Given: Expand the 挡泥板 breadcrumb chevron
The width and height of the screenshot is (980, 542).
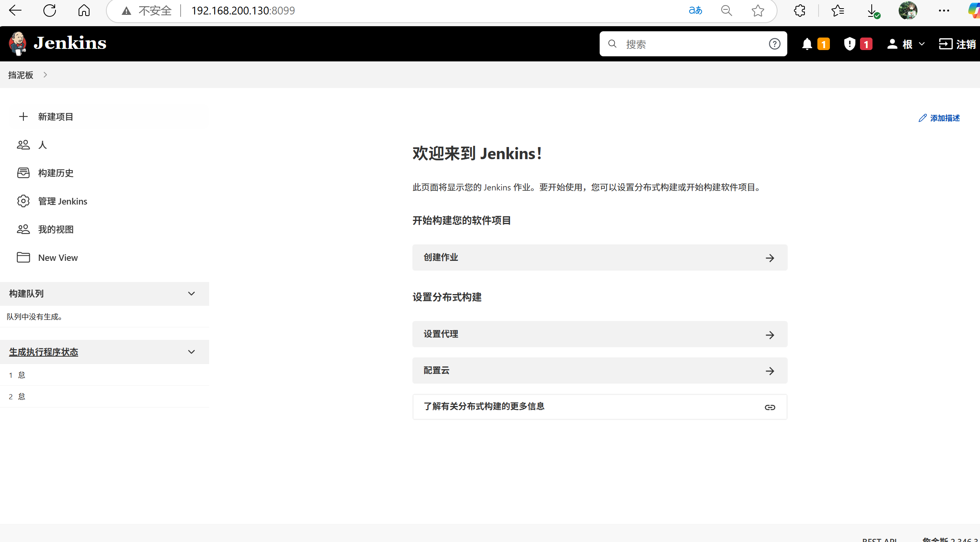Looking at the screenshot, I should tap(45, 75).
